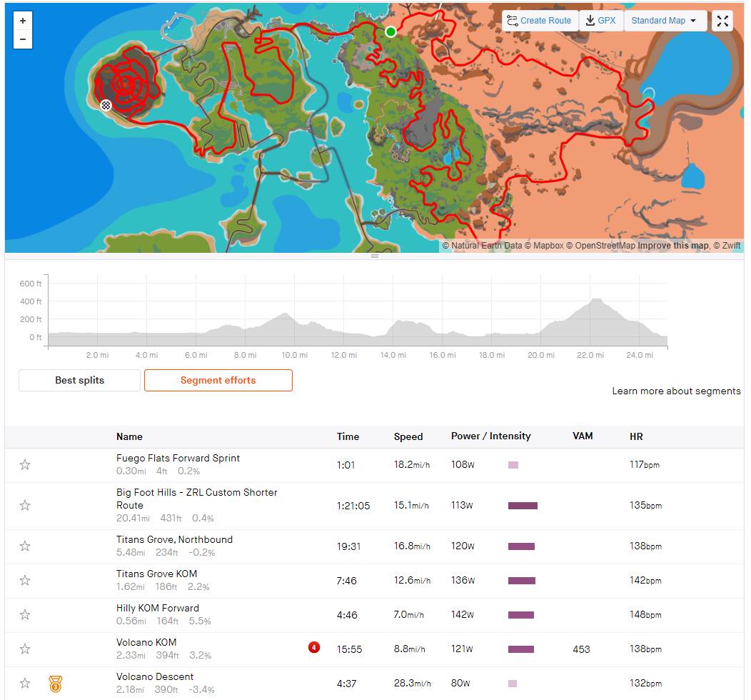Click the 28.3mi/h speed value
The width and height of the screenshot is (751, 700).
(x=412, y=684)
